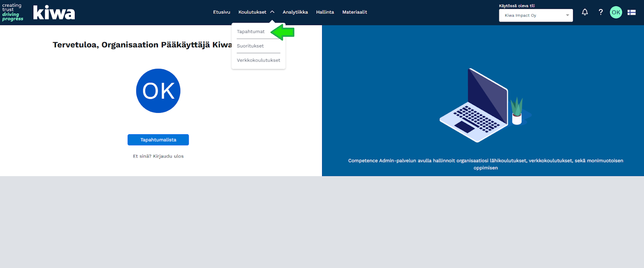Image resolution: width=644 pixels, height=268 pixels.
Task: Open the green OK user avatar menu
Action: [616, 12]
